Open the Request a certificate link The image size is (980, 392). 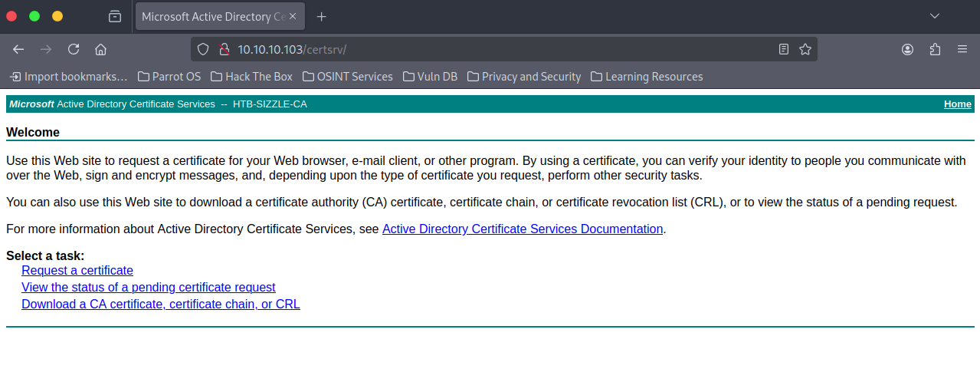click(77, 270)
